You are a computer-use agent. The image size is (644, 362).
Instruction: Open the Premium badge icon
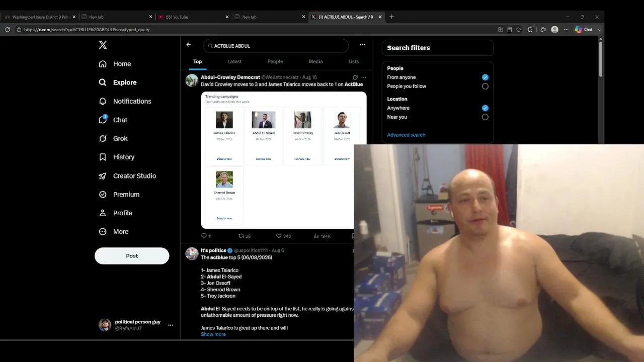(x=103, y=195)
